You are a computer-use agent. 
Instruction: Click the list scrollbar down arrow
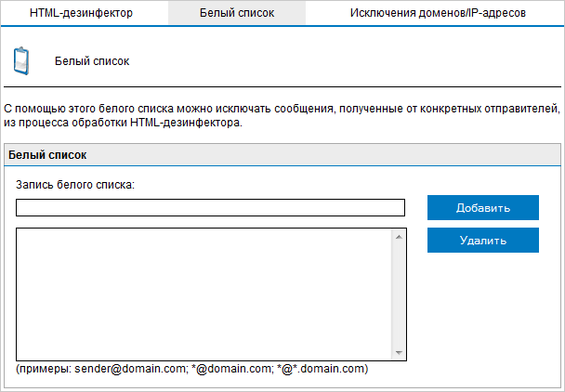coord(399,352)
